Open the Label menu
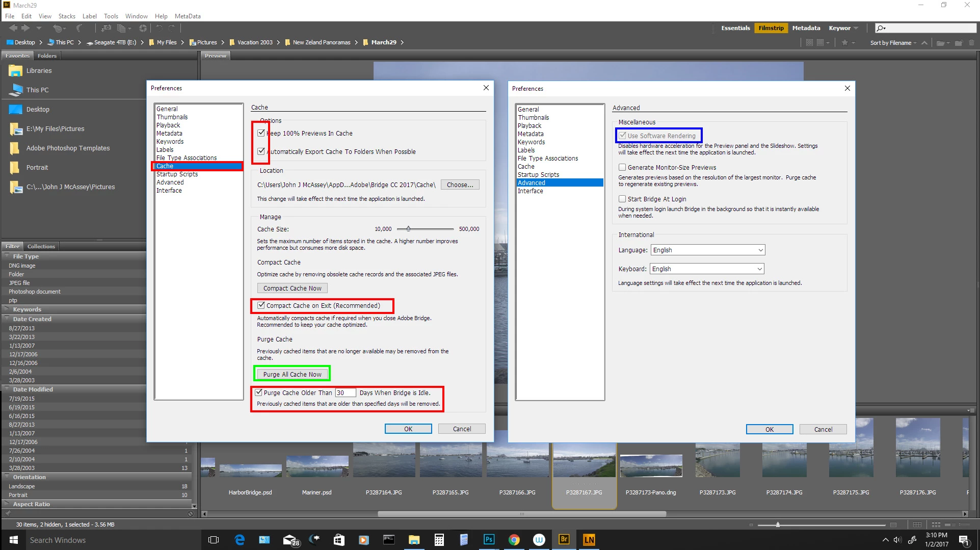 coord(90,16)
